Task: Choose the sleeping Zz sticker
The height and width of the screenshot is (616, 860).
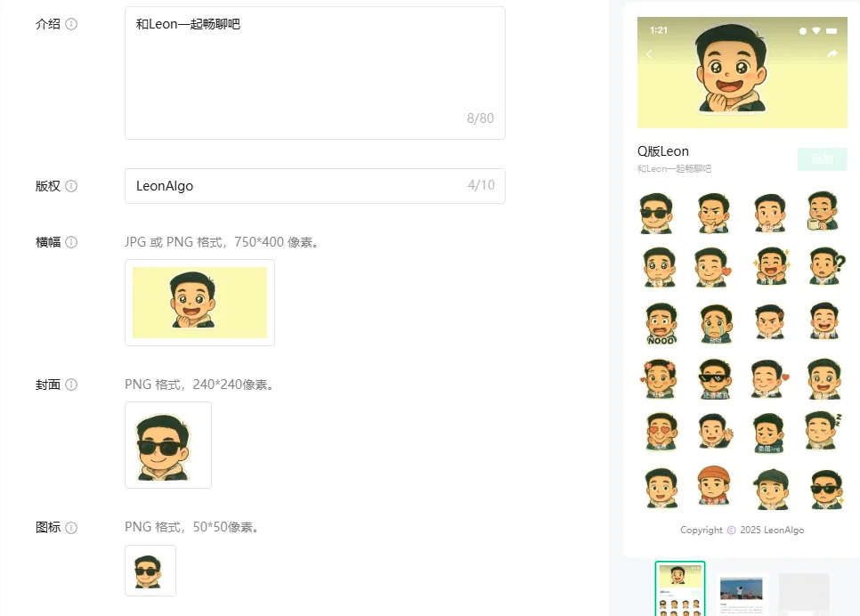Action: pos(824,431)
